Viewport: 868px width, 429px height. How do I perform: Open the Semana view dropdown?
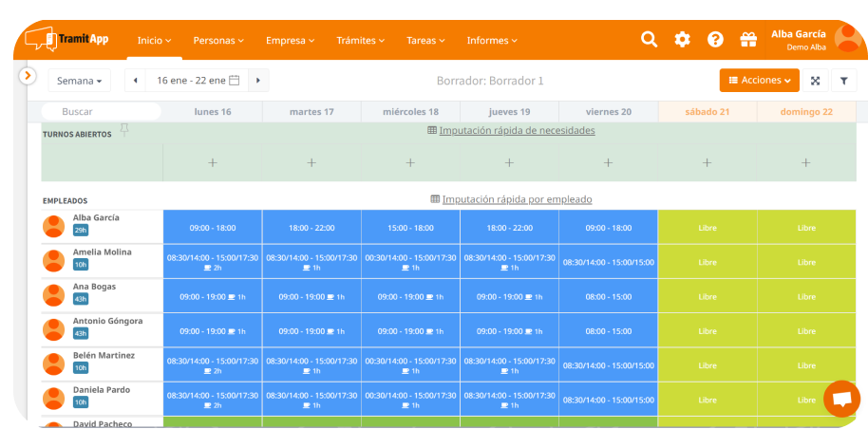pos(79,81)
